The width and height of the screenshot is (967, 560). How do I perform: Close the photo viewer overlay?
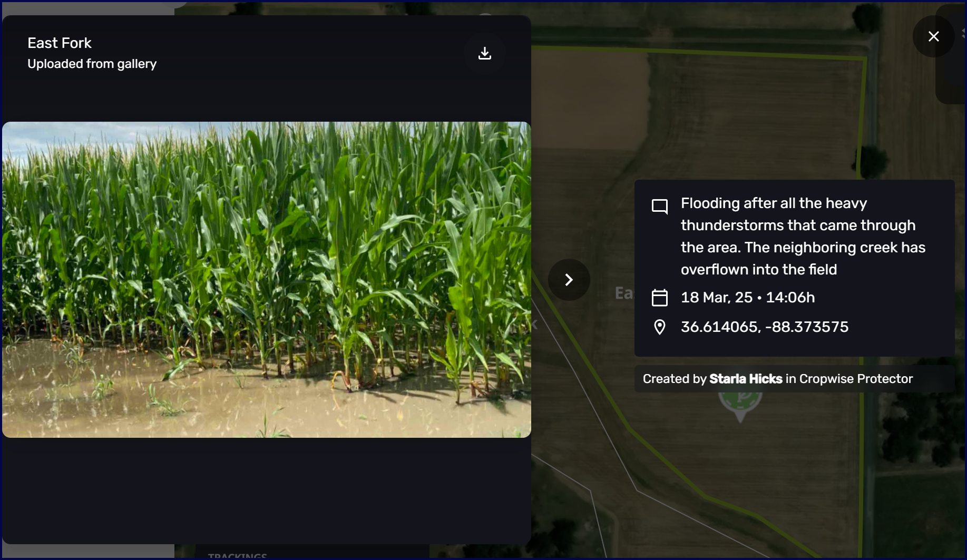pos(933,36)
